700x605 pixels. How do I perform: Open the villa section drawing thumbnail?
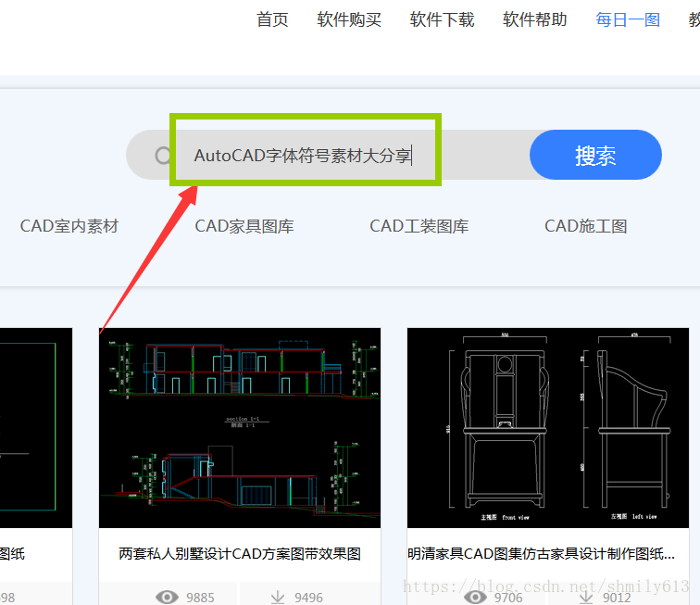pyautogui.click(x=240, y=428)
